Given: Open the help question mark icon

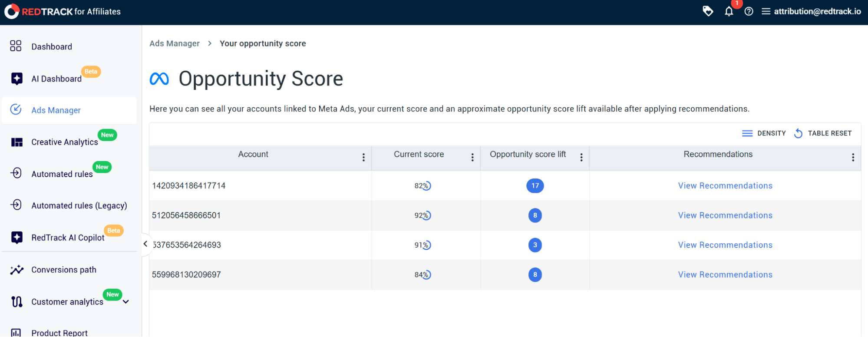Looking at the screenshot, I should 749,11.
